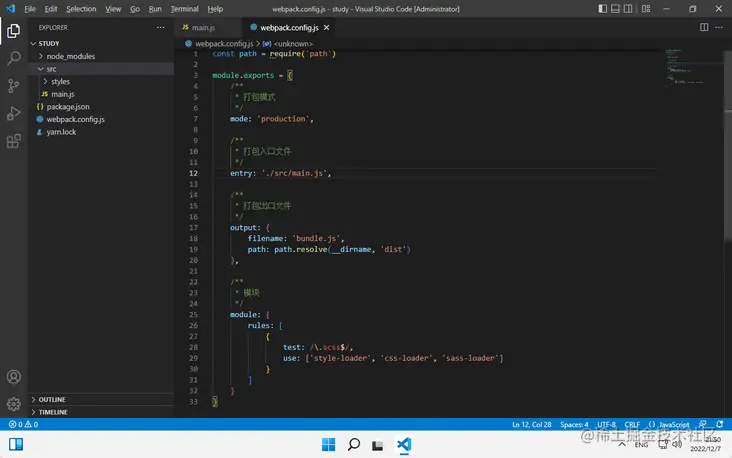Viewport: 732px width, 458px height.
Task: Change line ending via CRLF
Action: tap(632, 424)
